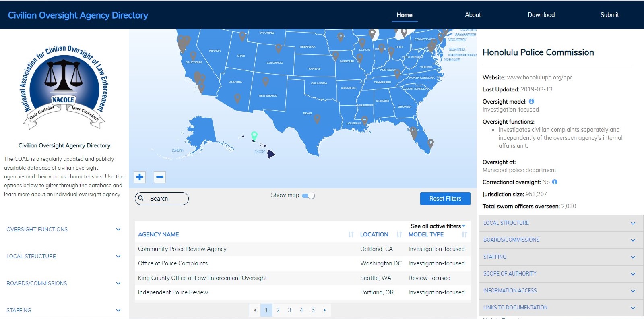This screenshot has height=319, width=644.
Task: Select King County Office of Law Enforcement Oversight
Action: click(303, 278)
